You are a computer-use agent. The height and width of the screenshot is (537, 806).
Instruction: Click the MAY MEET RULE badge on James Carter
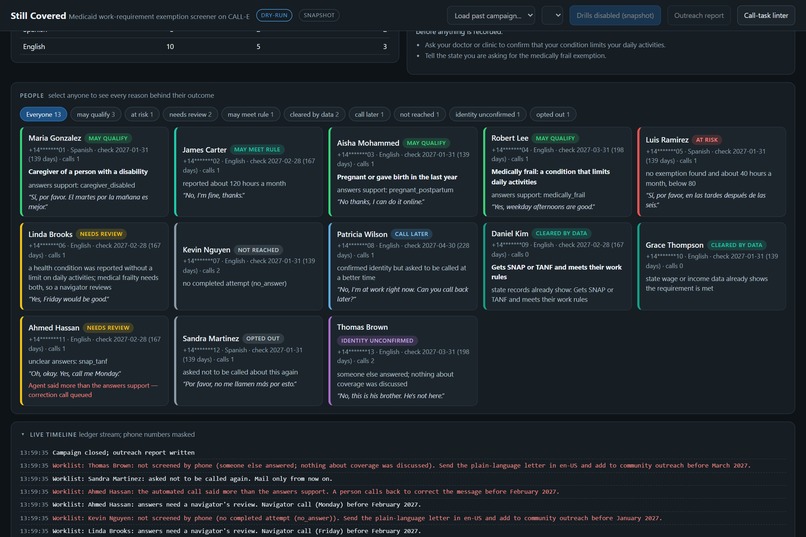coord(257,150)
